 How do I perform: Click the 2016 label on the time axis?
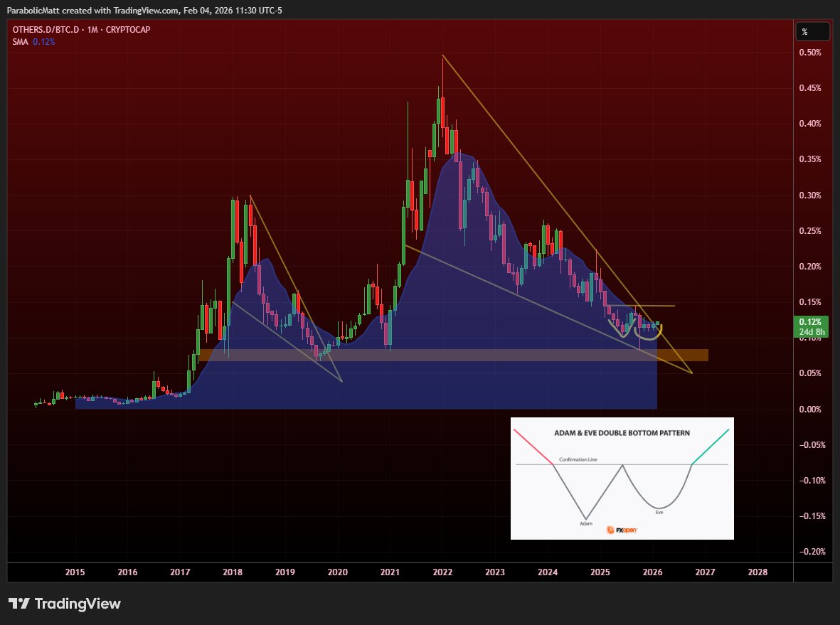click(x=127, y=572)
